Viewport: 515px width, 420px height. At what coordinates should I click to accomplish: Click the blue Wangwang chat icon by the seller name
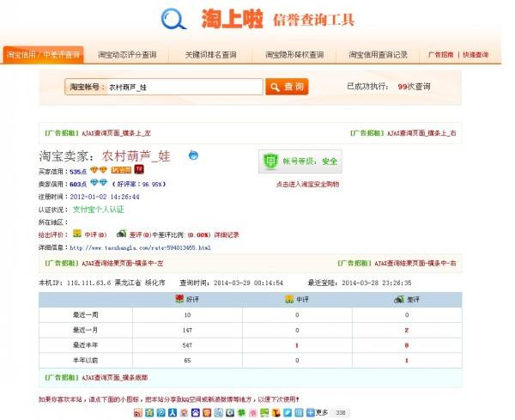[193, 155]
